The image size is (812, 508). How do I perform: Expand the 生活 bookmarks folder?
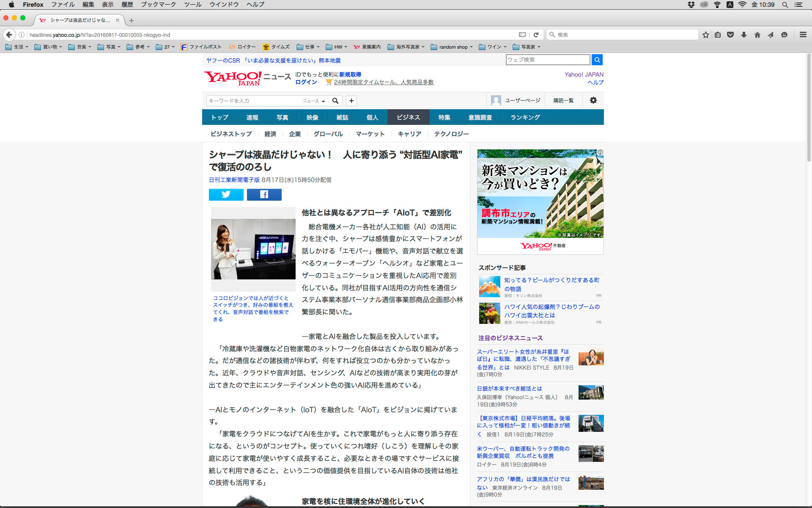(17, 47)
